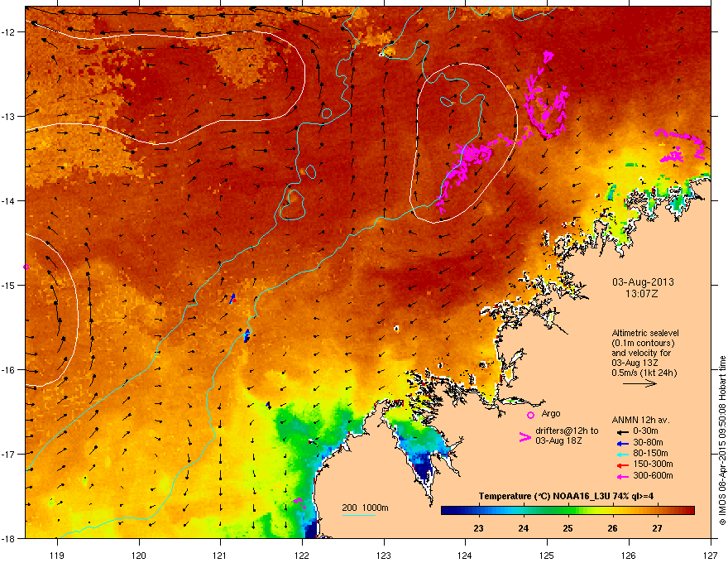728x563 pixels.
Task: Click the dark blue end of temperature colorbar
Action: click(x=448, y=511)
